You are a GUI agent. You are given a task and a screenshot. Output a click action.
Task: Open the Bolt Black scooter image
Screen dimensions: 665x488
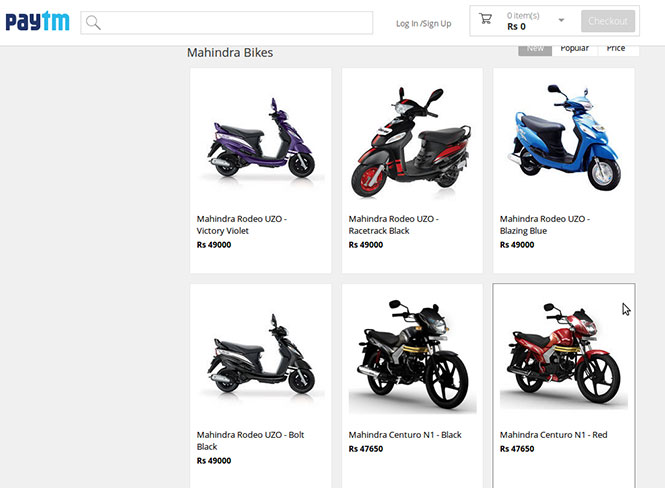click(x=261, y=354)
